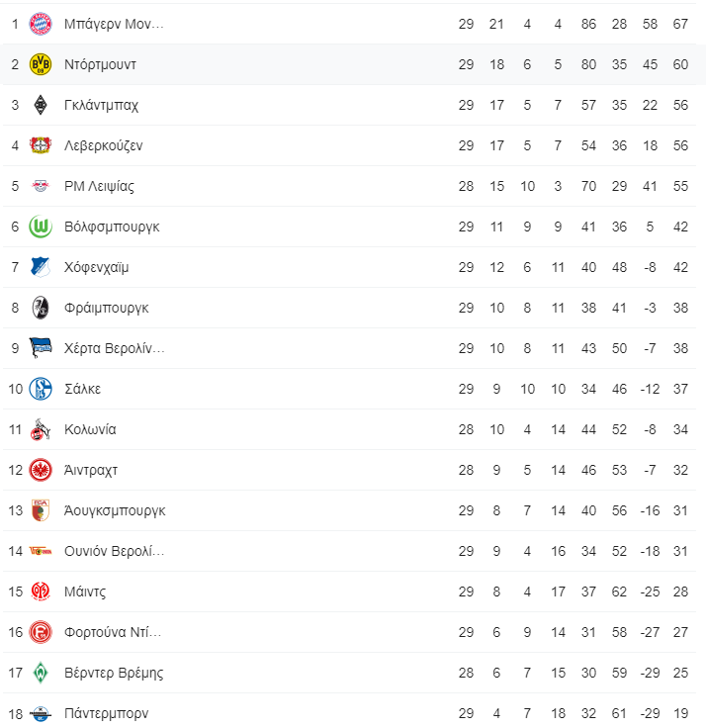This screenshot has width=706, height=728.
Task: Click the Köln goat logo
Action: tap(41, 429)
